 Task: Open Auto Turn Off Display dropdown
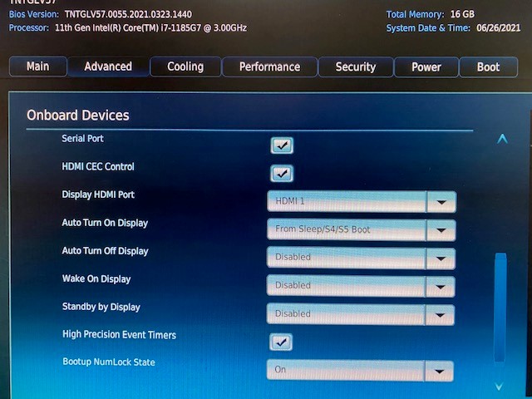click(440, 258)
